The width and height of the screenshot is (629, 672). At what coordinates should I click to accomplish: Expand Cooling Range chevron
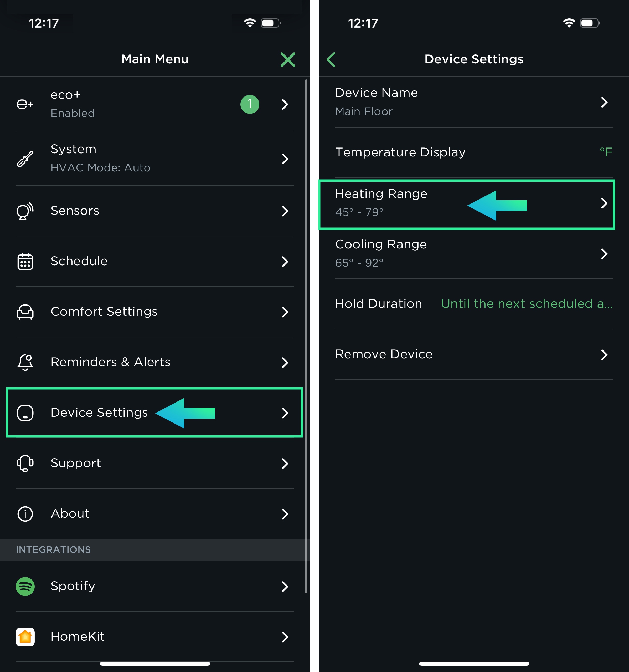click(x=604, y=253)
